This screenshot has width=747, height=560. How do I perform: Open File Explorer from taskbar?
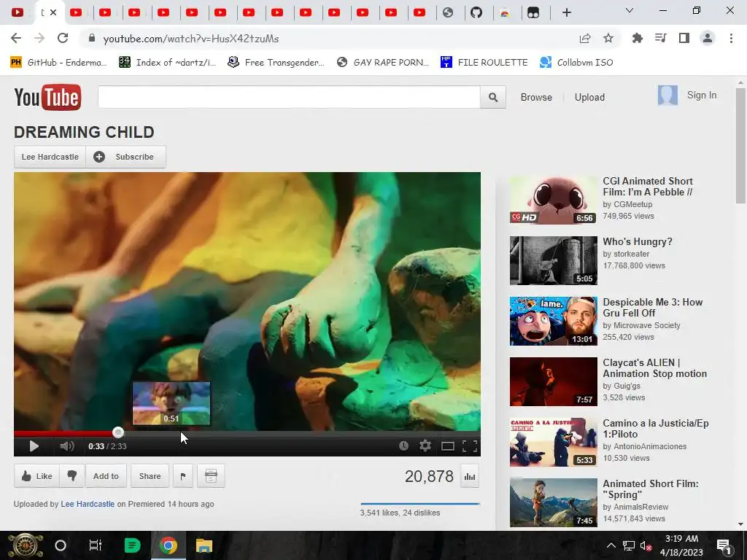[204, 545]
